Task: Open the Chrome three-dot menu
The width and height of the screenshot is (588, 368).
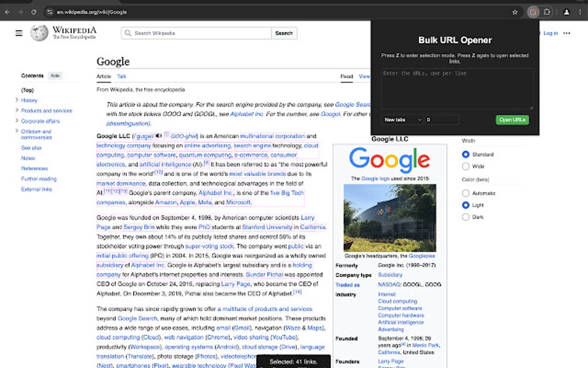Action: pyautogui.click(x=580, y=12)
